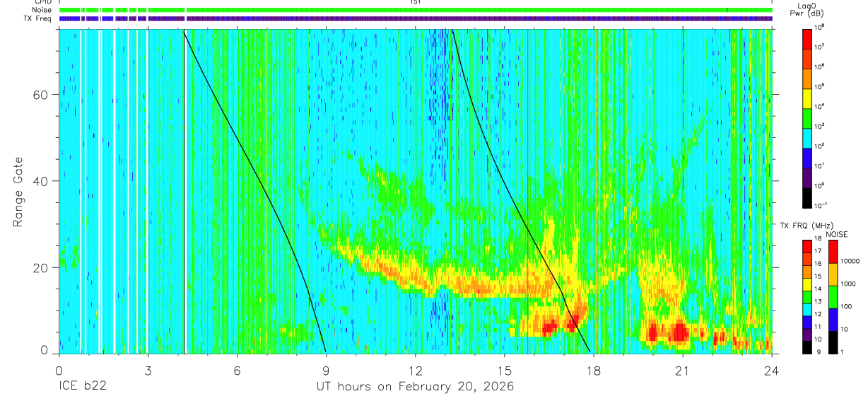Click "UT hours on February 20, 2026" axis title
The width and height of the screenshot is (868, 401).
click(x=416, y=387)
